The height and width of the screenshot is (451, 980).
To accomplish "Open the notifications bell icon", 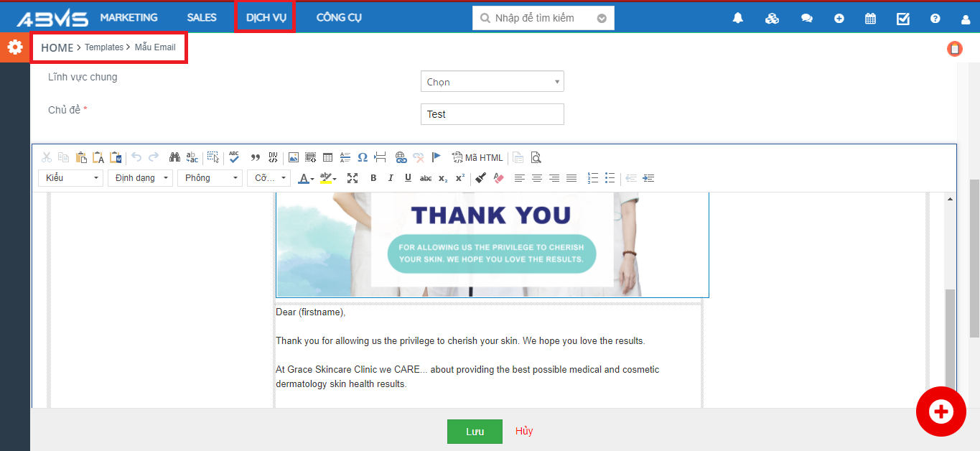I will [737, 19].
